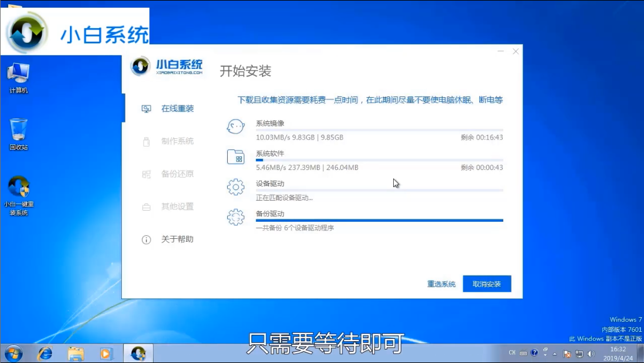
Task: Open the network status tray icon
Action: click(x=579, y=354)
